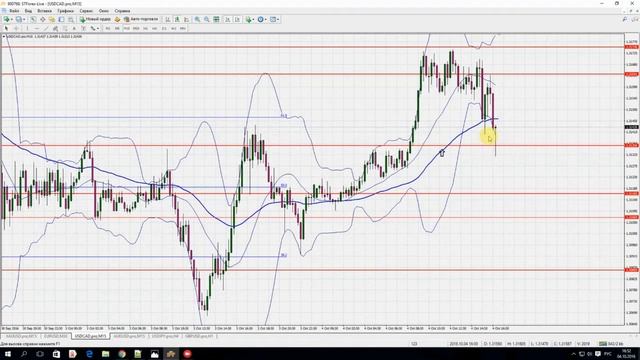Switch chart to candlesticks view
This screenshot has height=360, width=640.
coord(177,19)
